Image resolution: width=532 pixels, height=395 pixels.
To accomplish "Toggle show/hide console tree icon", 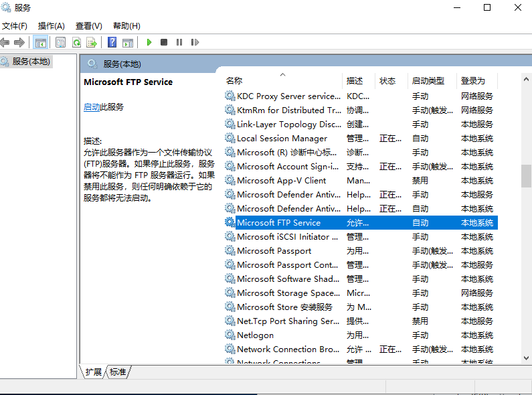I will pos(40,42).
